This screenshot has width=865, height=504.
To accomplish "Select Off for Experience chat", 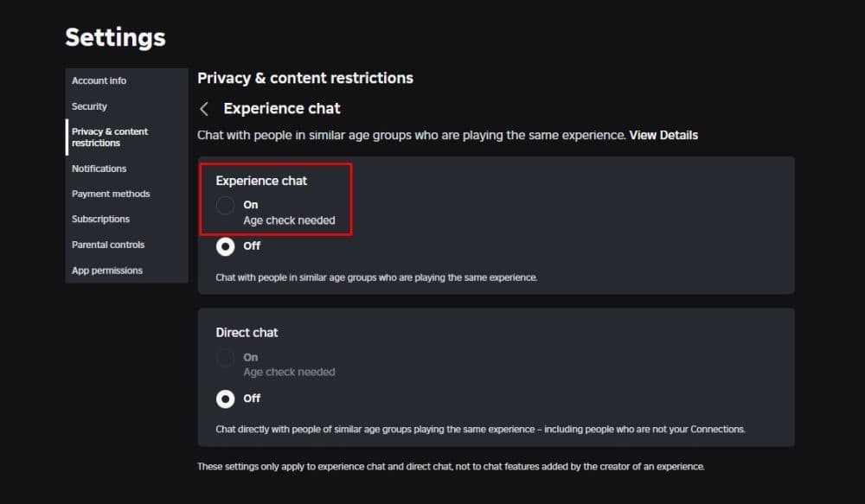I will click(x=226, y=246).
